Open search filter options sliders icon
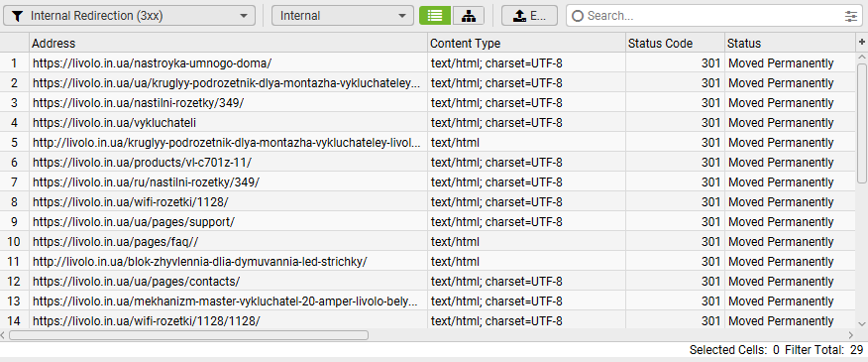The width and height of the screenshot is (868, 362). (851, 16)
